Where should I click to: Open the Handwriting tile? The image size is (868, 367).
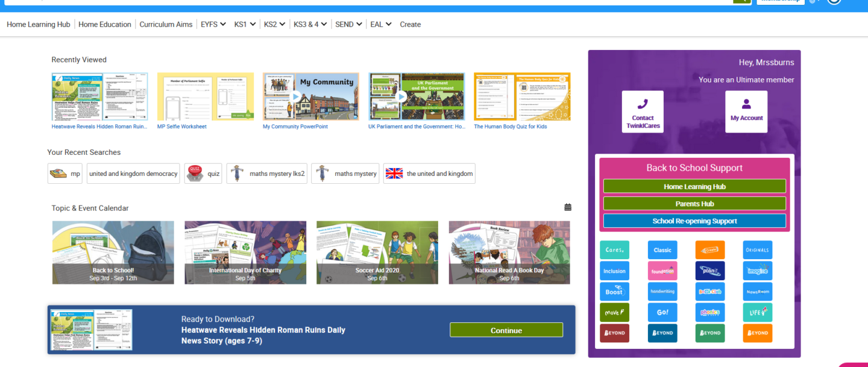point(662,292)
